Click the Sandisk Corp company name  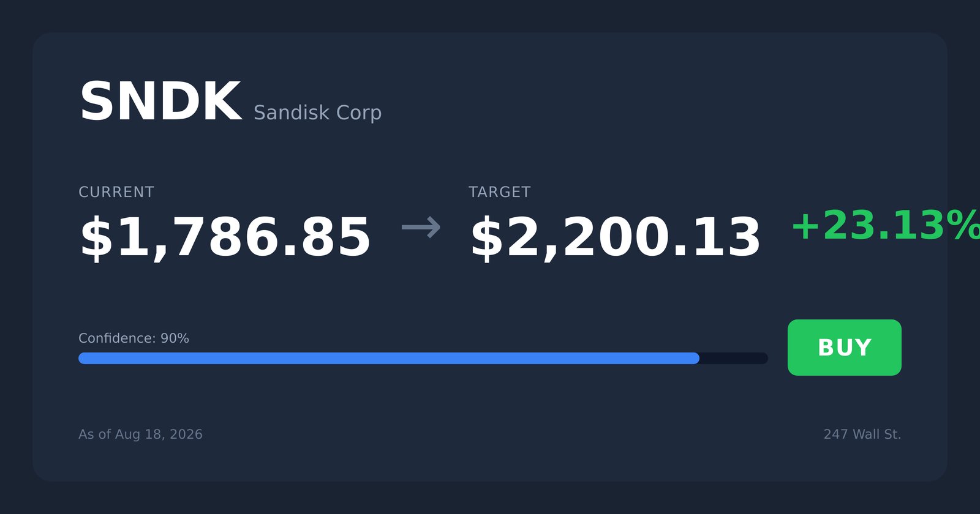pyautogui.click(x=317, y=113)
